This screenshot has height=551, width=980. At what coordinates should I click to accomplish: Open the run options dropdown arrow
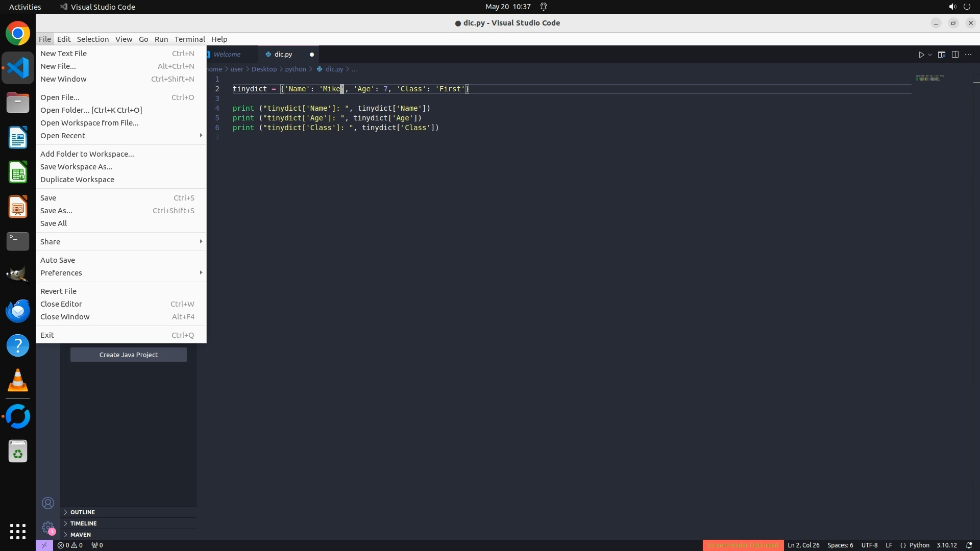click(x=930, y=55)
